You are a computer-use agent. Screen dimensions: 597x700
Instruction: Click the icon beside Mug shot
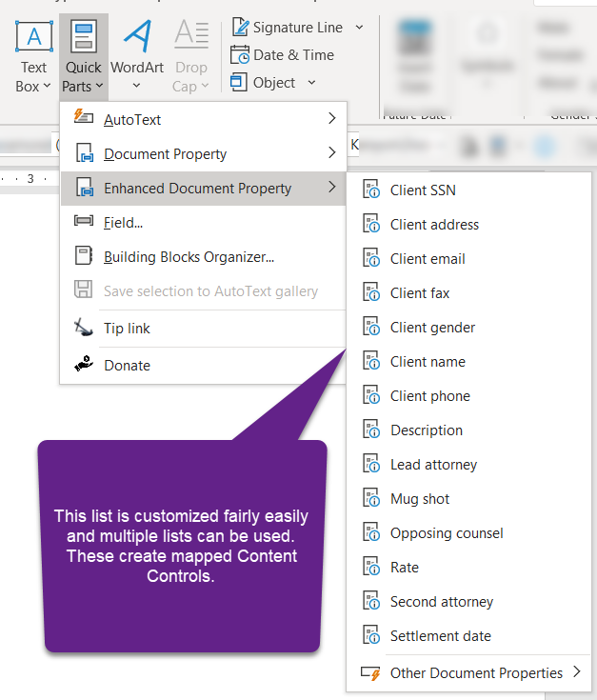point(371,498)
